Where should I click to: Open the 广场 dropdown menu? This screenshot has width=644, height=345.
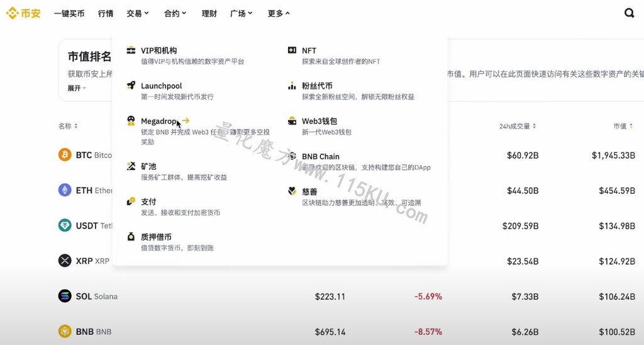tap(241, 14)
